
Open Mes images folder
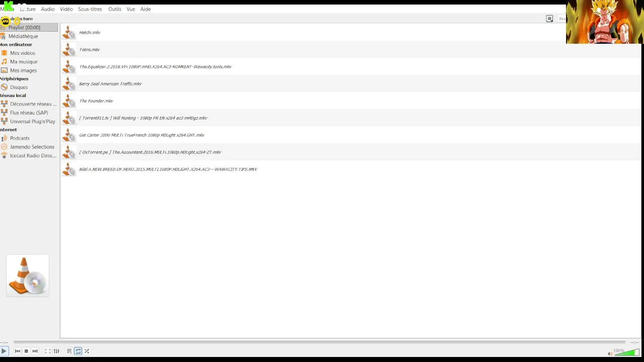23,70
